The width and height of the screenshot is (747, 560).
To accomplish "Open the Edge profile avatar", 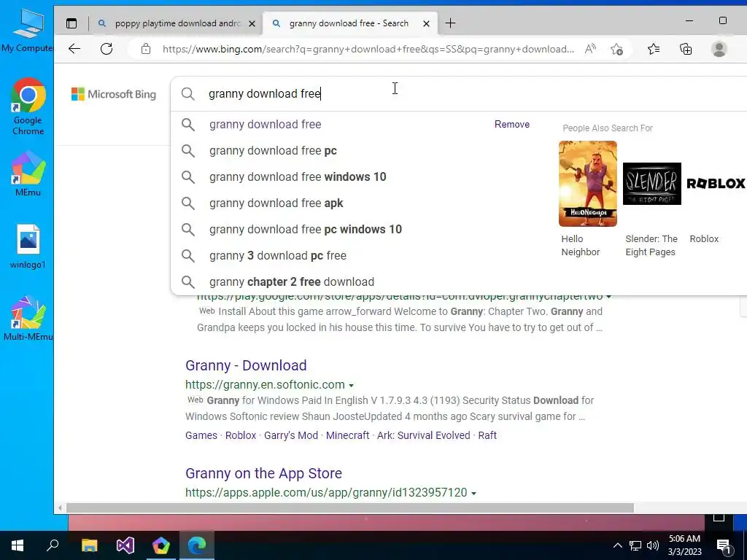I will point(719,49).
